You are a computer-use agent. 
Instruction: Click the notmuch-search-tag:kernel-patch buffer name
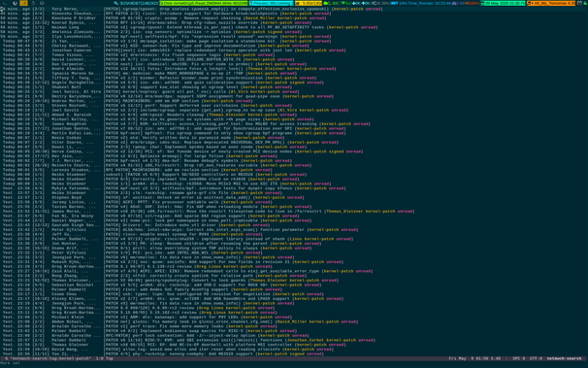(50, 358)
